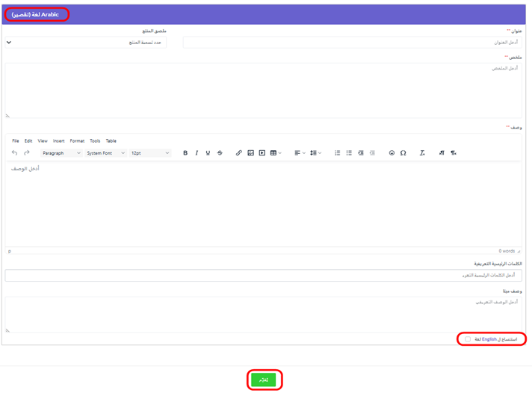
Task: Insert an image via the image icon
Action: (250, 153)
